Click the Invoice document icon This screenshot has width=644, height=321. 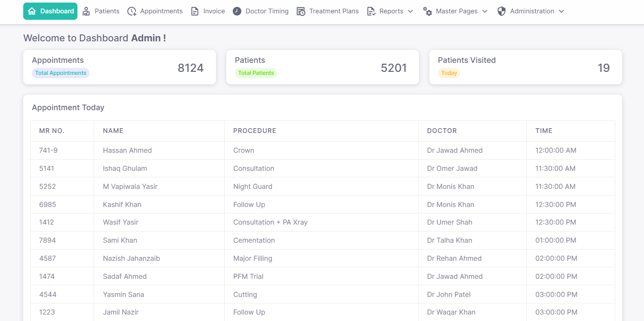tap(195, 11)
